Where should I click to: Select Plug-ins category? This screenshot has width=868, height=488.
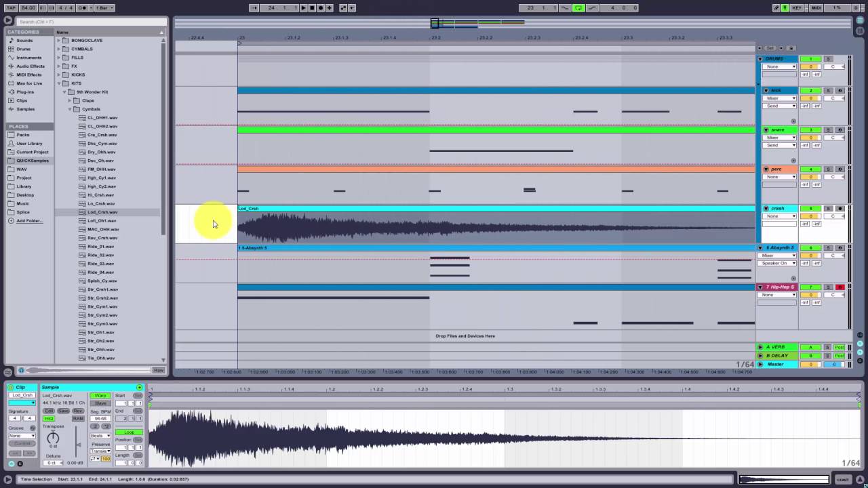(x=25, y=92)
